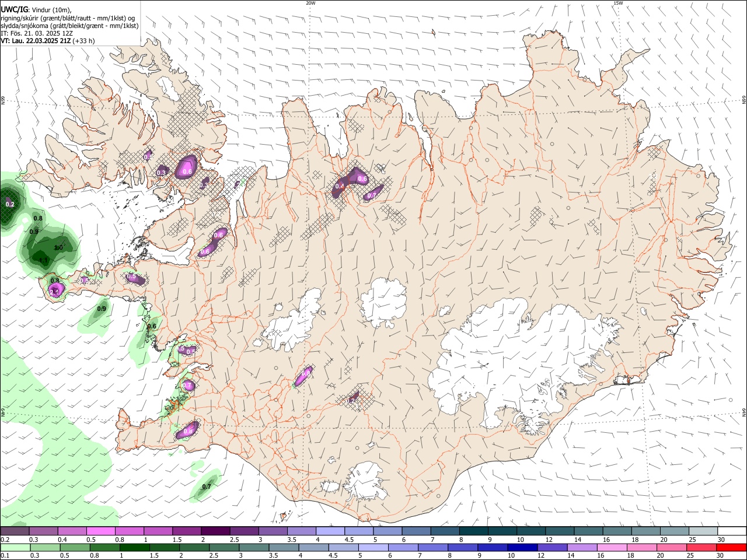This screenshot has height=560, width=747.
Task: Pick the bright pink top-row swatch at 0.5
Action: [x=101, y=531]
